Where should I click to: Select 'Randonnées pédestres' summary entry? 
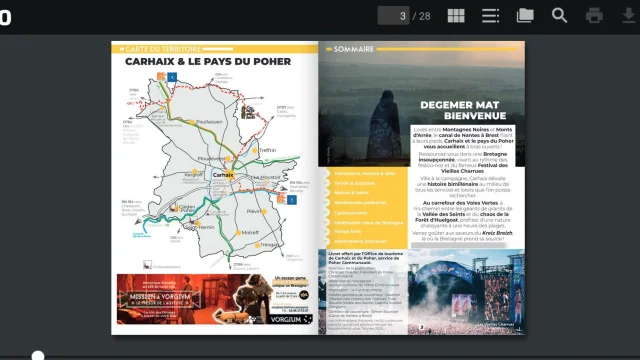(x=360, y=202)
